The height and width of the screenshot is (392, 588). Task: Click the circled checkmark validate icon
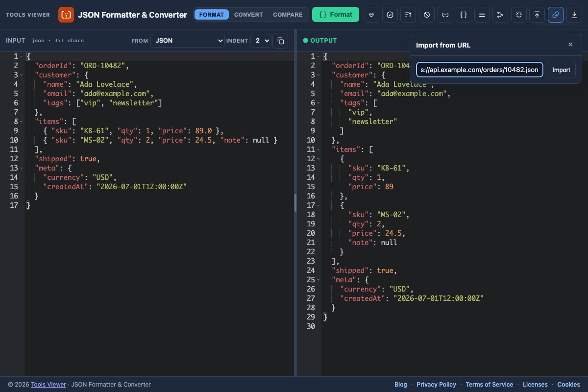click(x=390, y=15)
